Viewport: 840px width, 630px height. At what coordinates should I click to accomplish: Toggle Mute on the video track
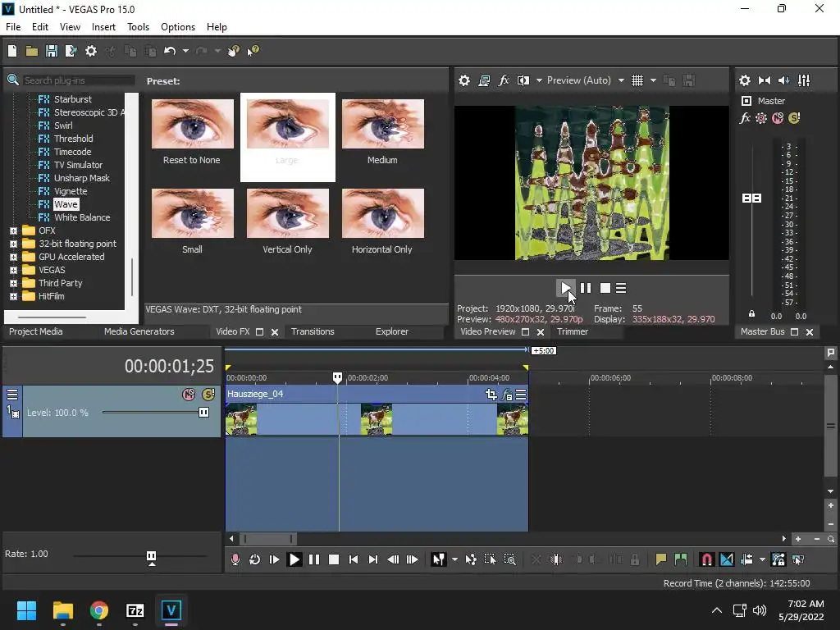coord(188,395)
